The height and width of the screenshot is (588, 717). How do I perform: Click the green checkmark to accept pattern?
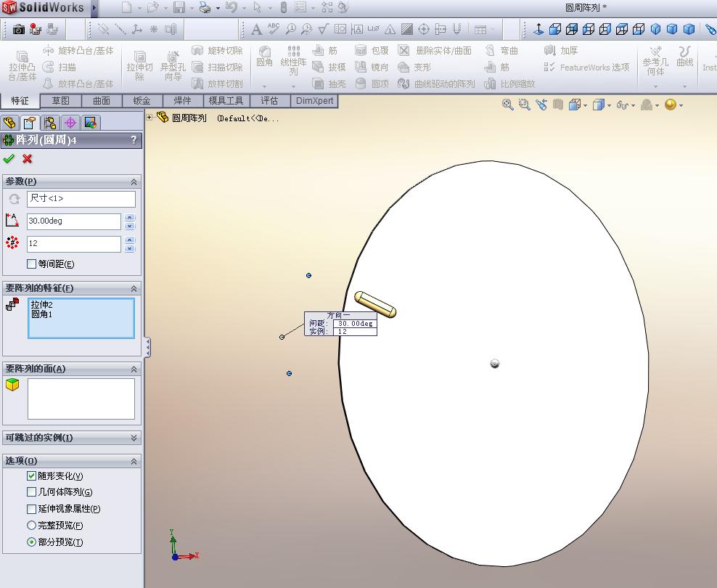9,159
